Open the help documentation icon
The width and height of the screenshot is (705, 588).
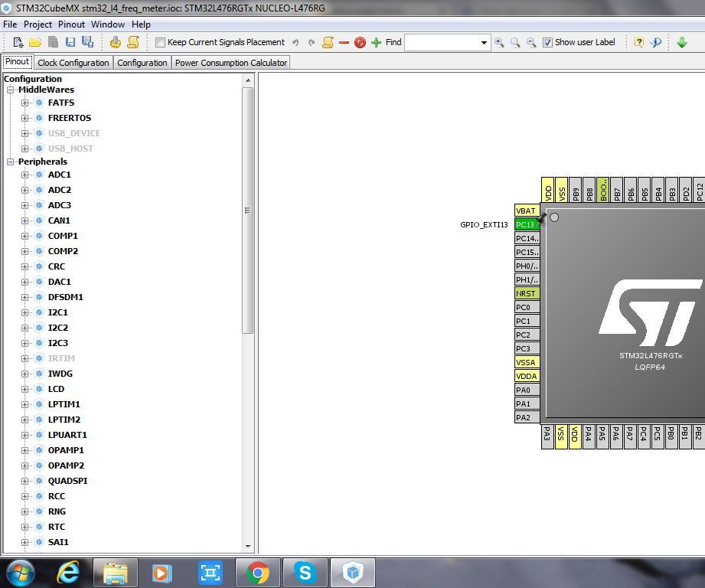click(638, 42)
